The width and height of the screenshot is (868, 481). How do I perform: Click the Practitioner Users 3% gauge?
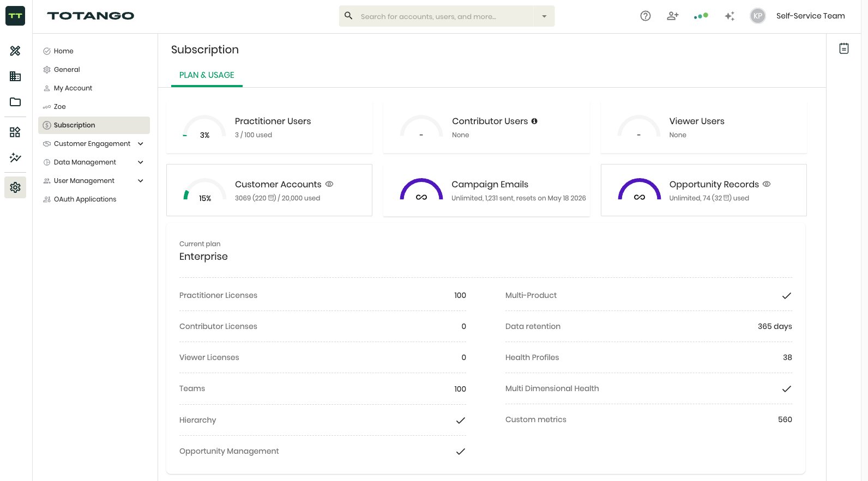(x=204, y=127)
